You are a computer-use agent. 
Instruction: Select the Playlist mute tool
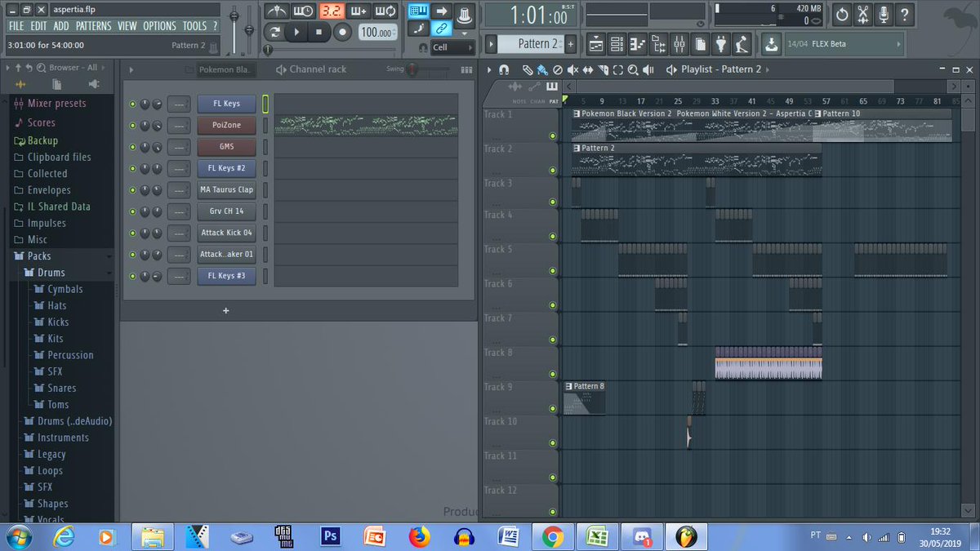[572, 69]
